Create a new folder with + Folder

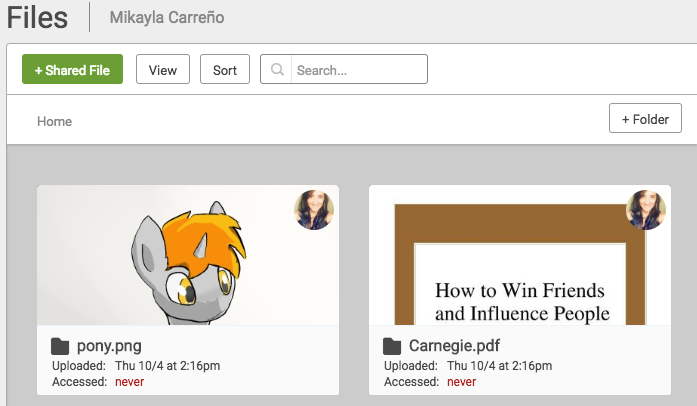click(645, 118)
